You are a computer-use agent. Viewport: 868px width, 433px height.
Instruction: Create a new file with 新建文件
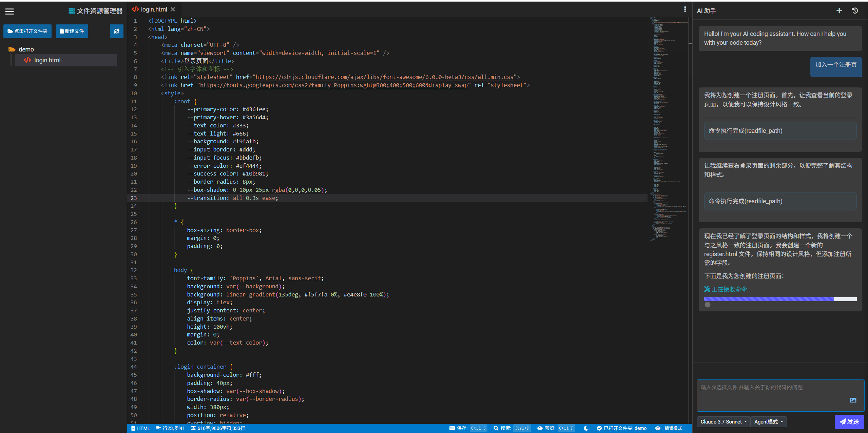click(72, 31)
